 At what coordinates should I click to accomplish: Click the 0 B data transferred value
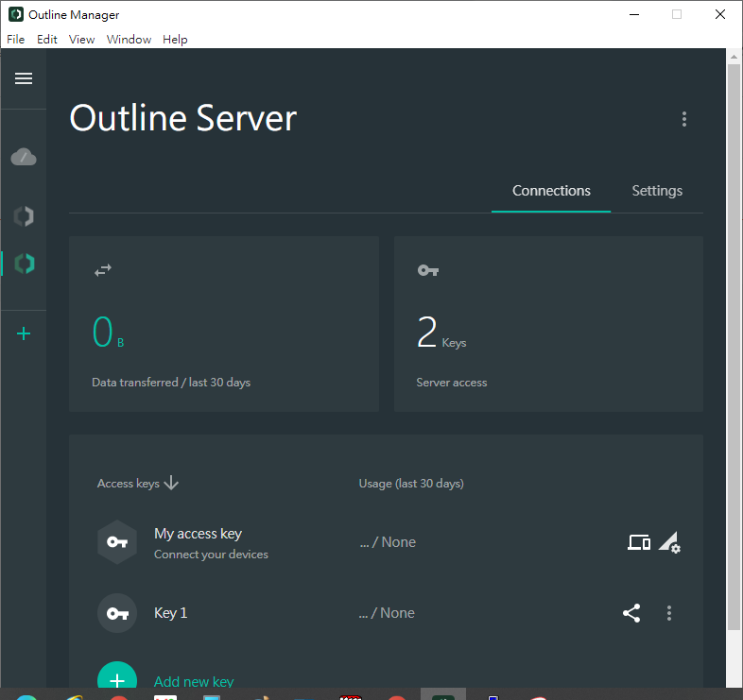108,332
